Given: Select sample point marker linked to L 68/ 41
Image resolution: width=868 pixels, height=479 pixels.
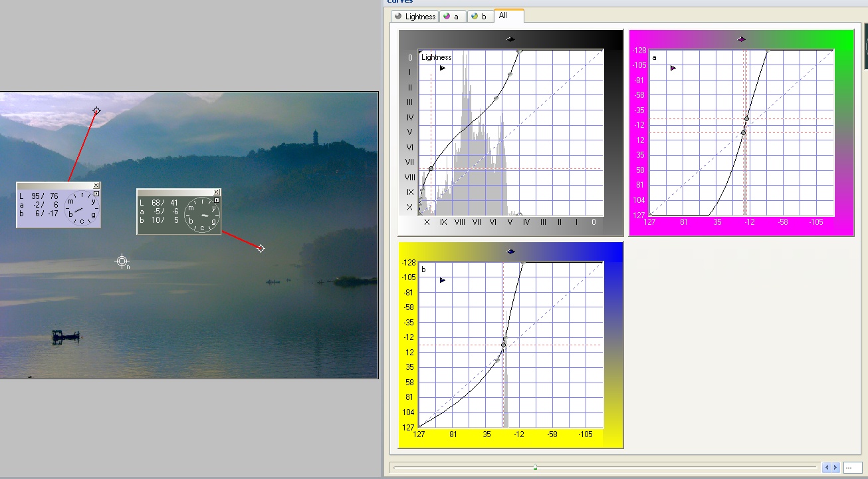Looking at the screenshot, I should (x=261, y=249).
